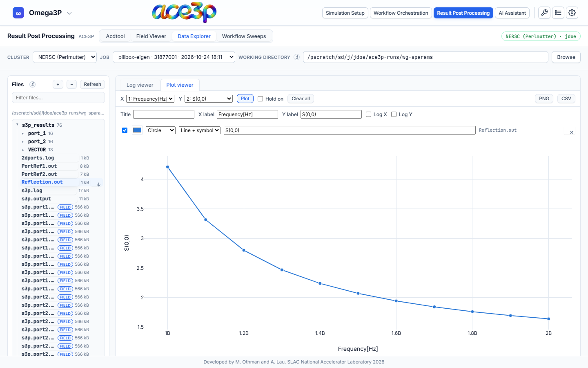The image size is (588, 368).
Task: Open the wrench tools icon
Action: coord(544,13)
